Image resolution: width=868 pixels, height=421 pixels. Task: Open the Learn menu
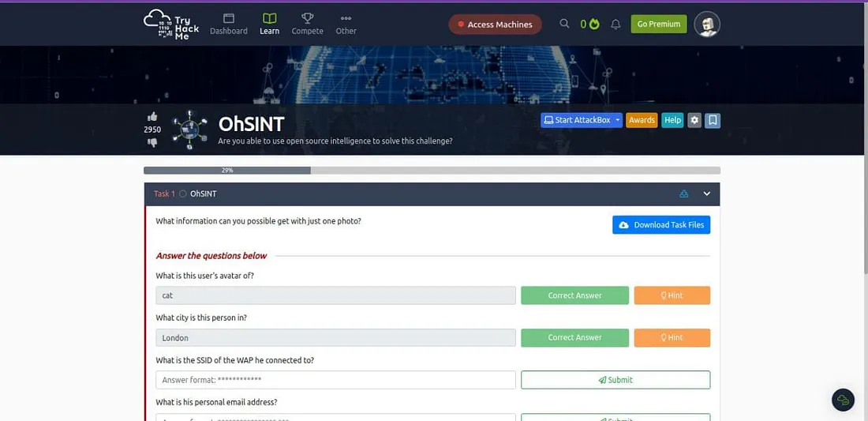[x=270, y=24]
